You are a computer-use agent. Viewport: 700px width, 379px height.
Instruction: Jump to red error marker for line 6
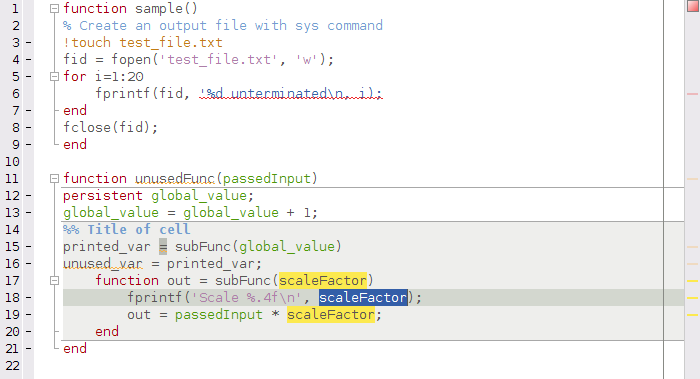[x=692, y=94]
